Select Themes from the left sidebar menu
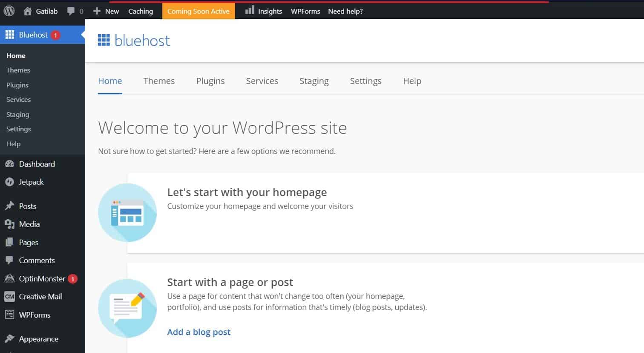 pyautogui.click(x=18, y=70)
